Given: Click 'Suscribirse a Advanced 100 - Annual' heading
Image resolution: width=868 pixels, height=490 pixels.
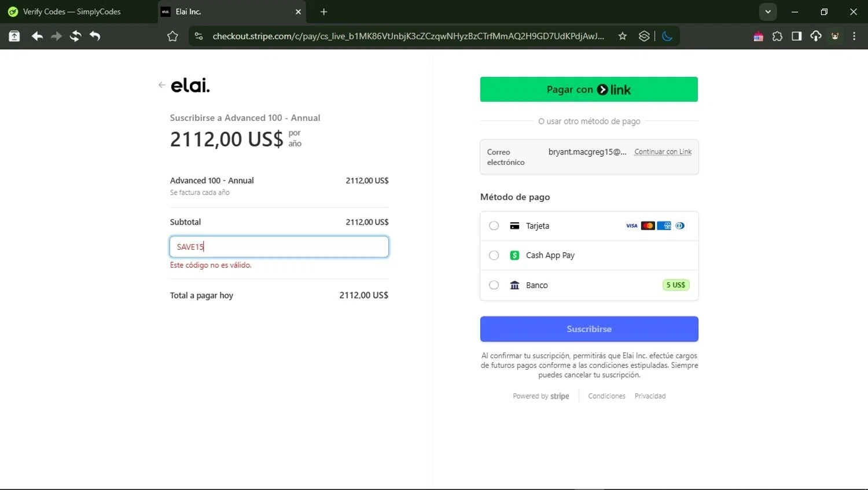Looking at the screenshot, I should 245,117.
